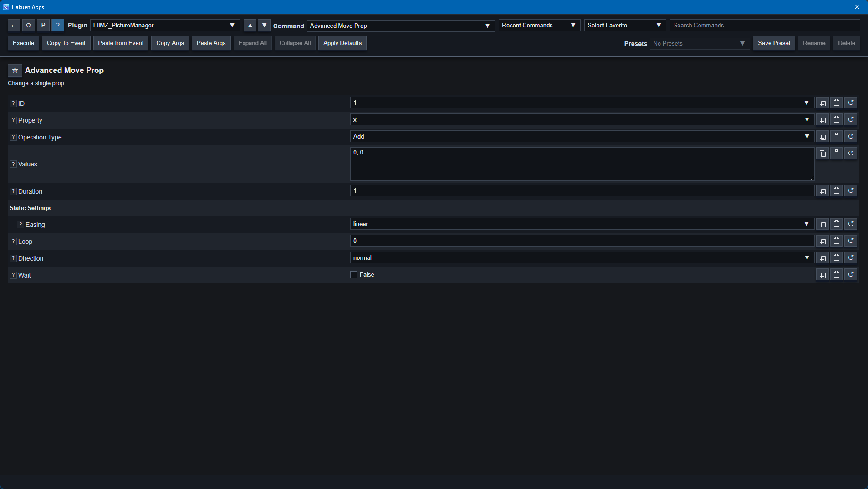Screen dimensions: 868x489
Task: Open the plugin help question mark button
Action: (x=58, y=25)
